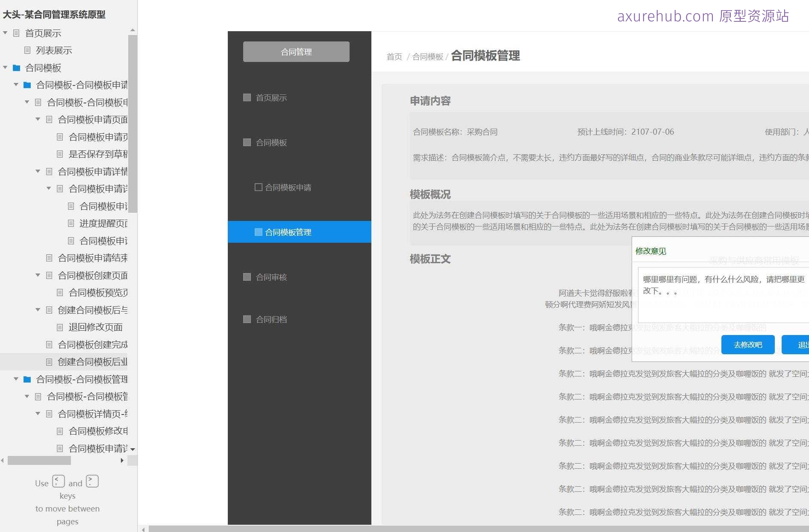Viewport: 809px width, 532px height.
Task: Collapse the 首页展示 tree node
Action: [x=5, y=33]
